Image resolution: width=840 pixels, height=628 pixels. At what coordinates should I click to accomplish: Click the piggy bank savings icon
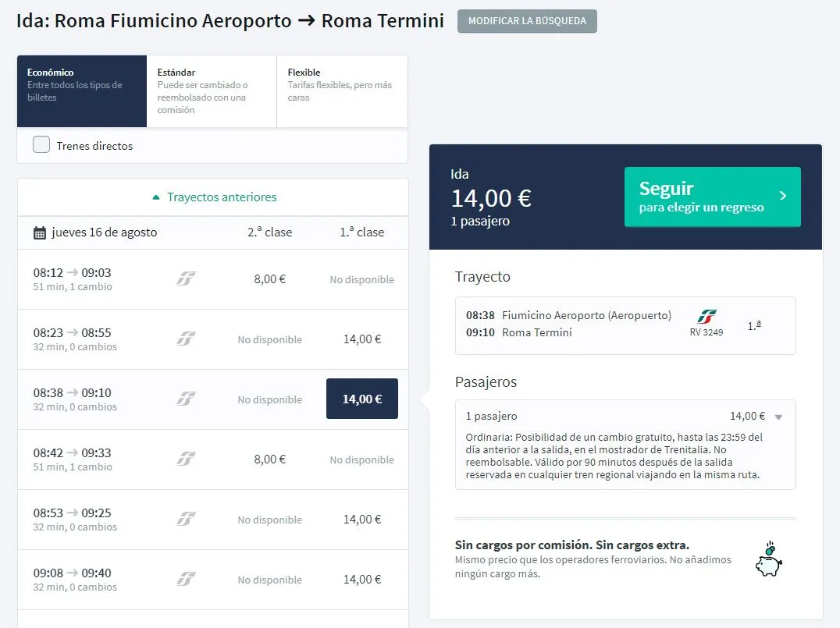[768, 559]
